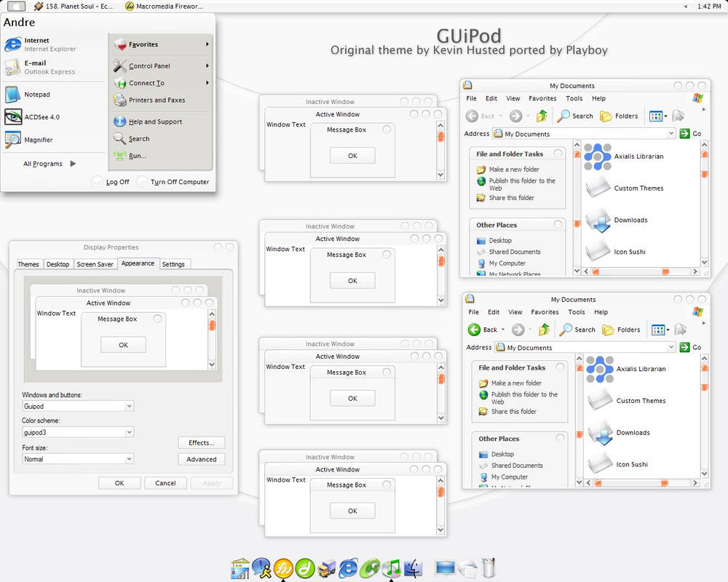Viewport: 728px width, 582px height.
Task: Click the Effects... button
Action: pyautogui.click(x=202, y=443)
